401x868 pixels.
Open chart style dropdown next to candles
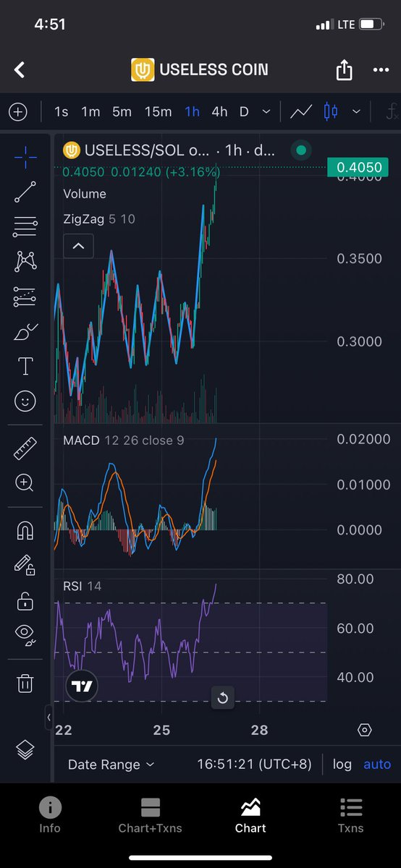coord(356,111)
